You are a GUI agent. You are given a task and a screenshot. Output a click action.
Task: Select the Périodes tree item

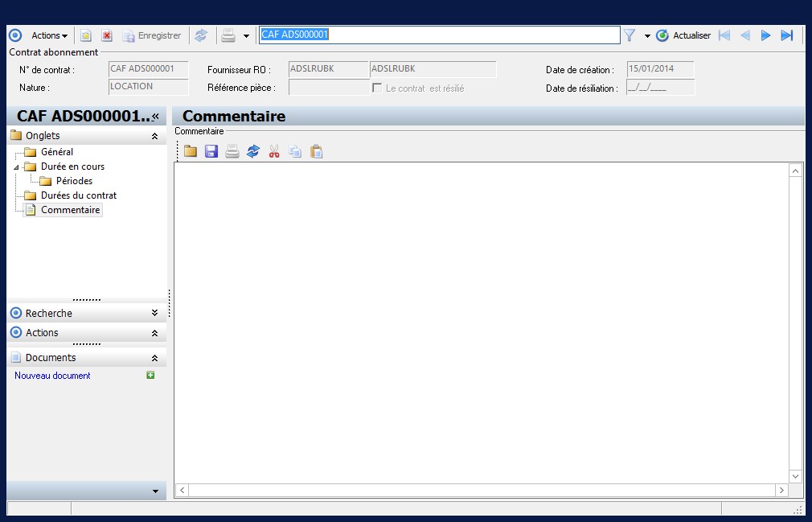74,181
